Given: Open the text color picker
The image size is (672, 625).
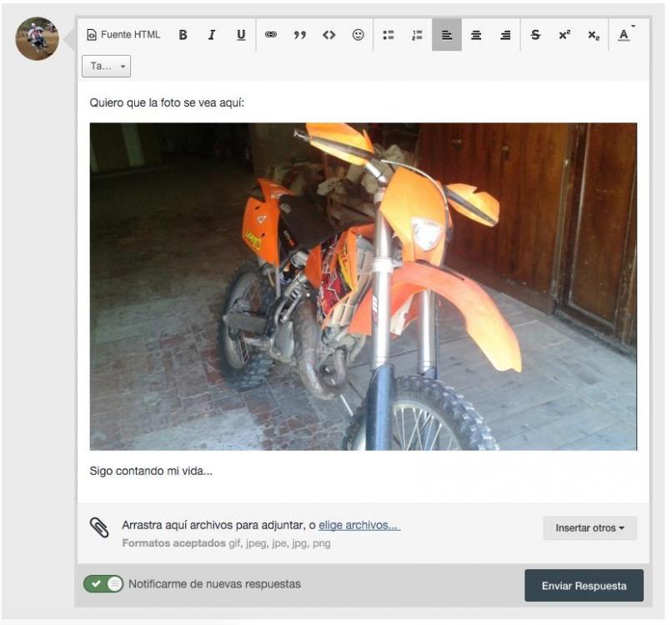Looking at the screenshot, I should coord(624,35).
